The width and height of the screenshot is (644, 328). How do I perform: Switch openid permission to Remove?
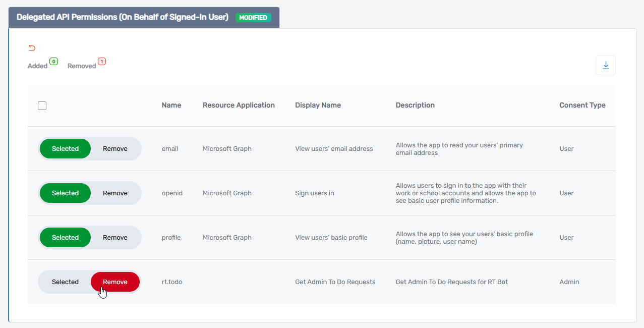(x=115, y=193)
